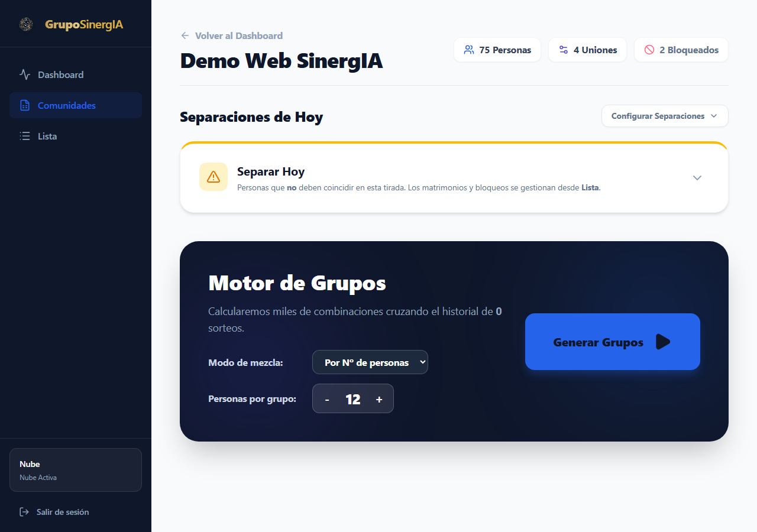Click the warning triangle icon in Separar Hoy
The image size is (757, 532).
(x=213, y=177)
